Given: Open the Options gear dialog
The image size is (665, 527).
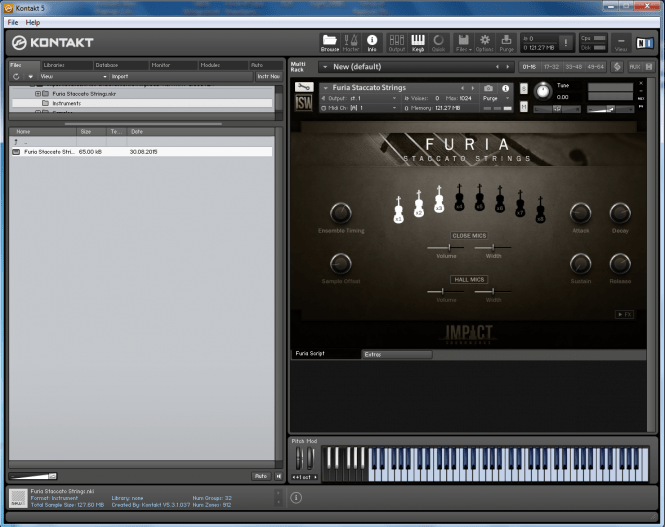Looking at the screenshot, I should [x=484, y=43].
